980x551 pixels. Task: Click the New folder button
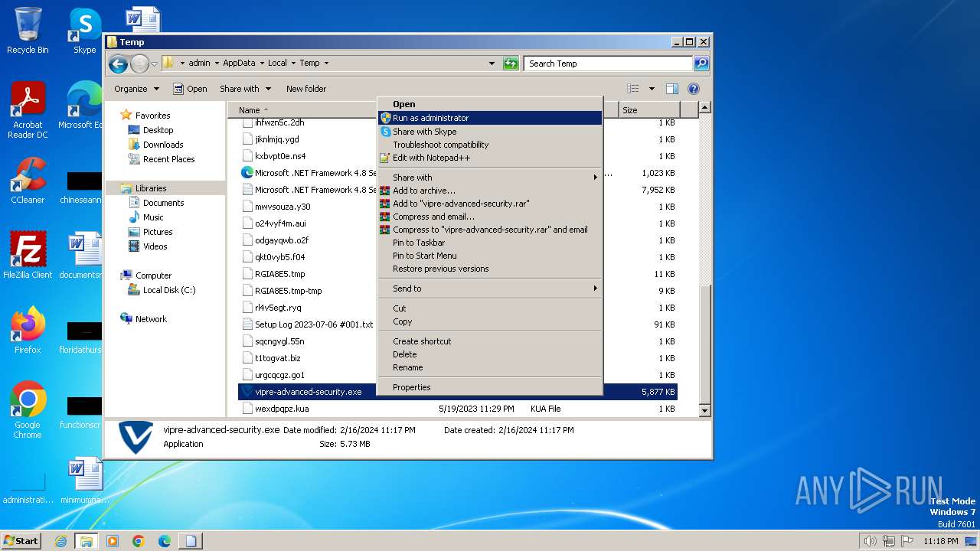coord(306,89)
